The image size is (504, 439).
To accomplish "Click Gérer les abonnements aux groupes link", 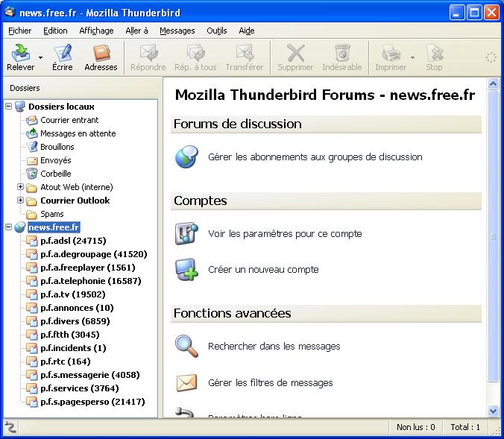I will click(315, 157).
